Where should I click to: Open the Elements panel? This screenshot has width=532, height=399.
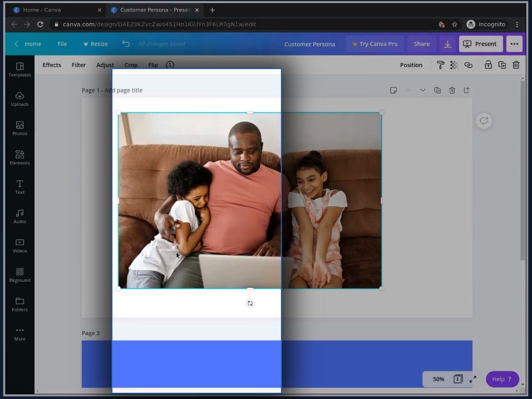click(x=20, y=158)
